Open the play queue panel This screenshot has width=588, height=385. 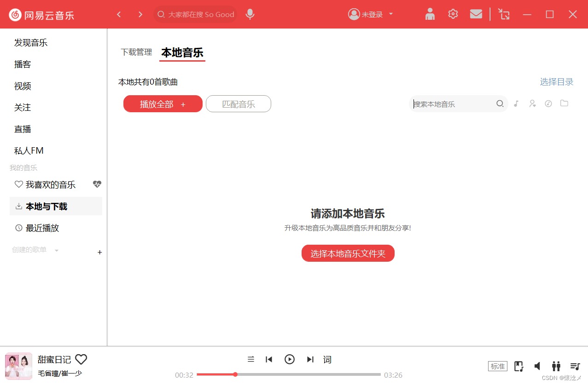point(575,366)
